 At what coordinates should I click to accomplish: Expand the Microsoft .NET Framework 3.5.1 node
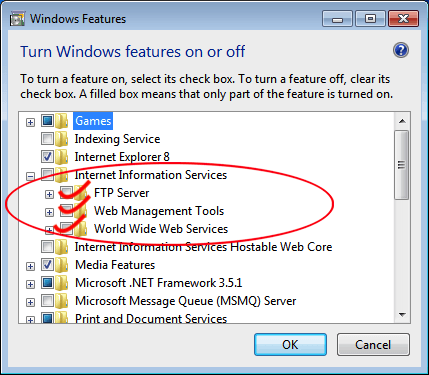pos(30,285)
